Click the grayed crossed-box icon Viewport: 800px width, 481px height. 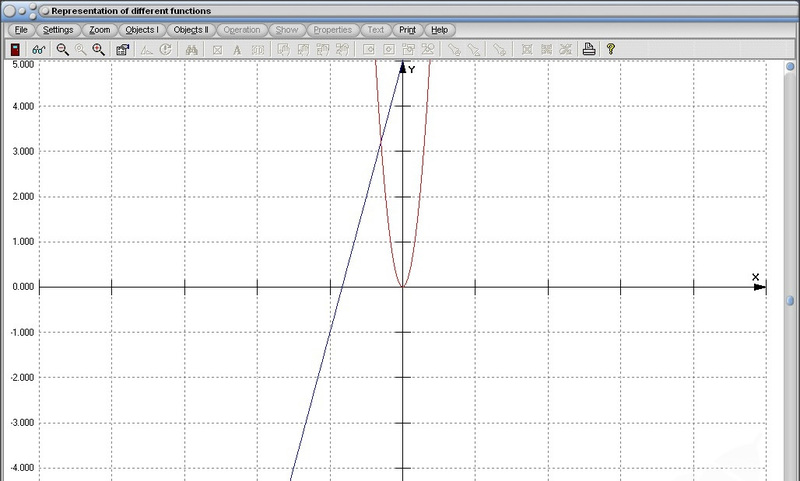[x=217, y=50]
